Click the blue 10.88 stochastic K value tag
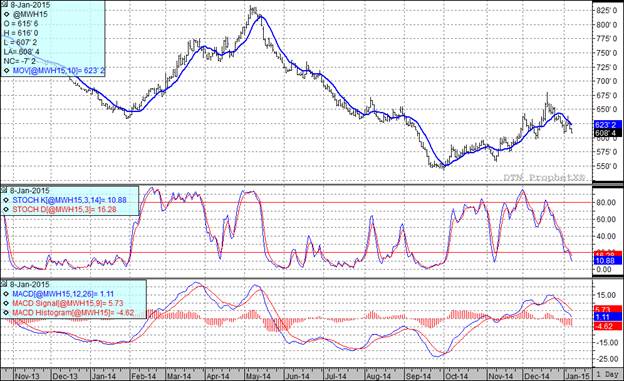 click(x=607, y=261)
